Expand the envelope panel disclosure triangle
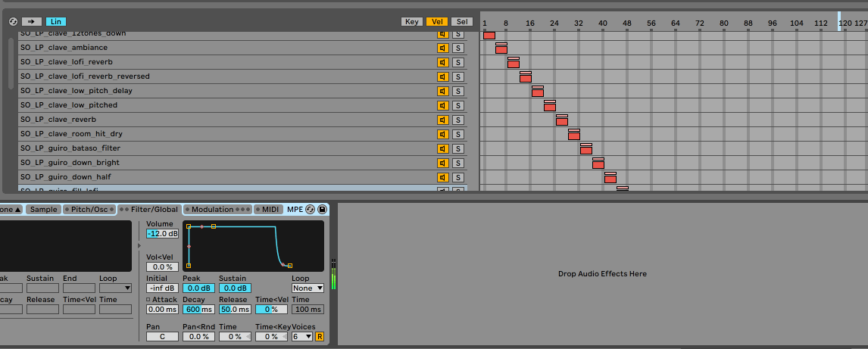The width and height of the screenshot is (868, 349). pos(139,246)
